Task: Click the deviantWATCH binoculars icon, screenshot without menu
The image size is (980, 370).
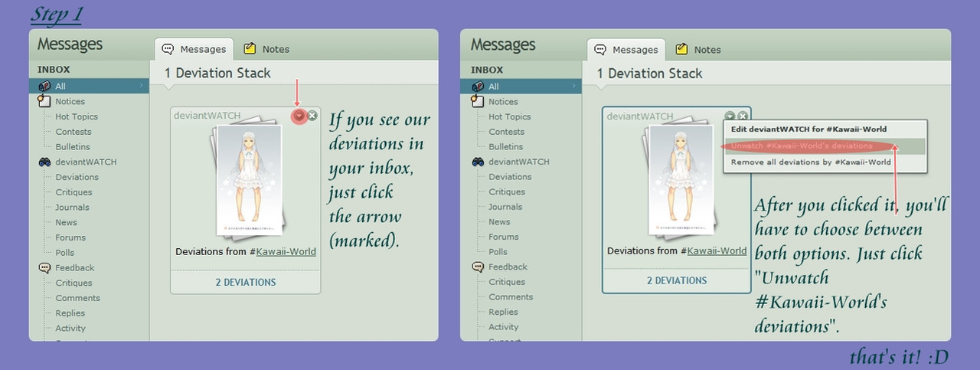Action: 44,162
